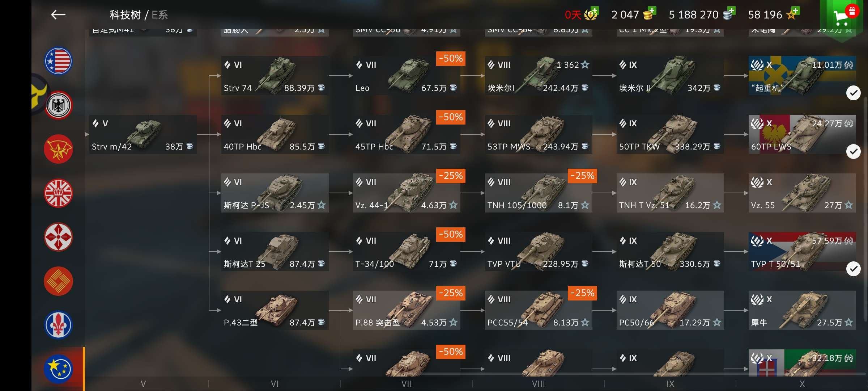This screenshot has height=391, width=868.
Task: Go back with the left arrow
Action: [x=58, y=14]
